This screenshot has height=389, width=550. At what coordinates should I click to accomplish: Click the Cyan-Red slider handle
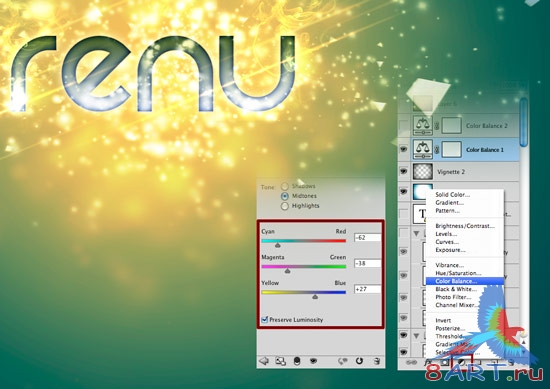277,245
